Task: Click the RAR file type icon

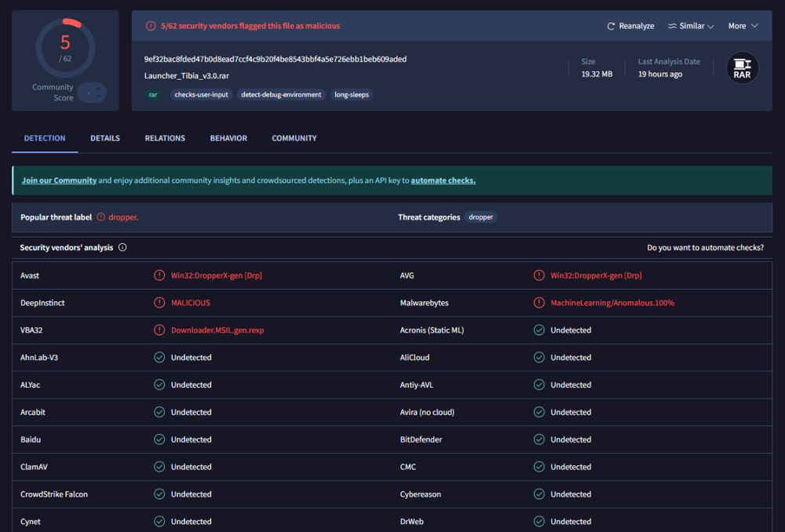Action: [x=742, y=68]
